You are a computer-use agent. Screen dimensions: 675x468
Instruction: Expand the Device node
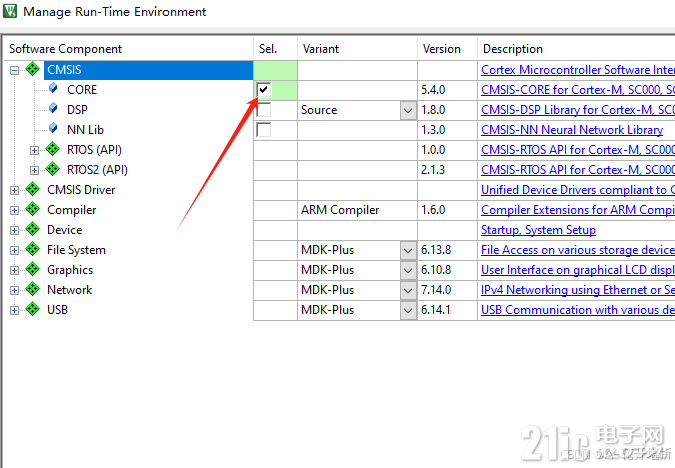(x=14, y=230)
